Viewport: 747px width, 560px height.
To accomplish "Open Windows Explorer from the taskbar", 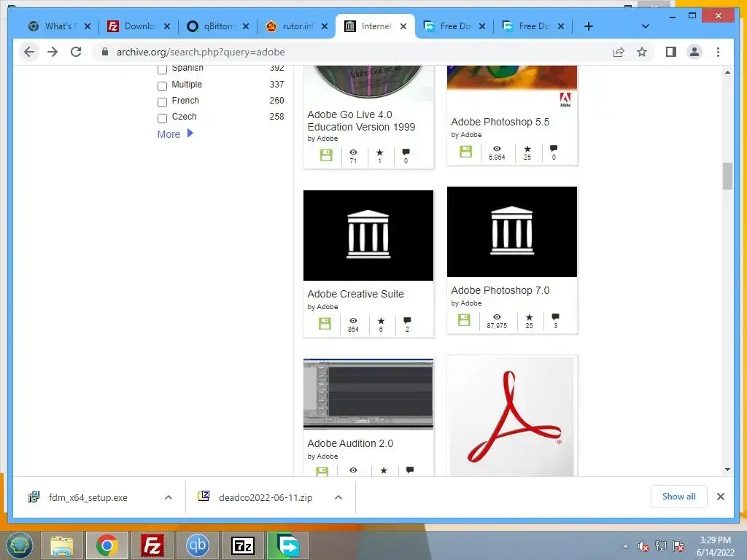I will pyautogui.click(x=62, y=545).
